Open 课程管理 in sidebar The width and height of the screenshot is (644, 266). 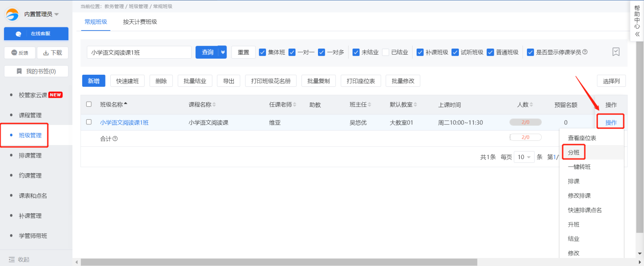click(x=30, y=115)
